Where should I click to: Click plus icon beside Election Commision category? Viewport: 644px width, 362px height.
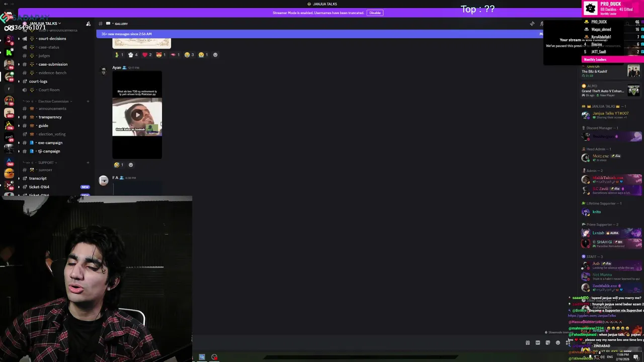point(88,101)
